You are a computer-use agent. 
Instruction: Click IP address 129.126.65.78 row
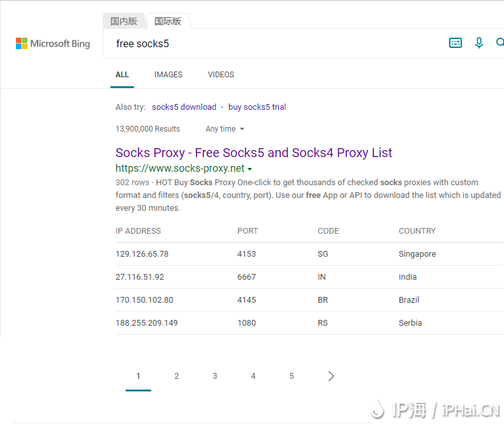tap(142, 254)
